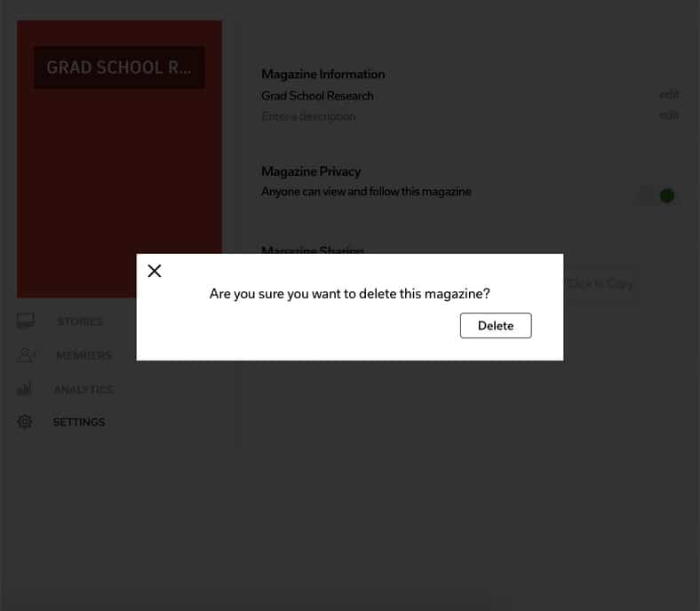700x611 pixels.
Task: Go to the ANALYTICS menu item
Action: click(x=84, y=389)
